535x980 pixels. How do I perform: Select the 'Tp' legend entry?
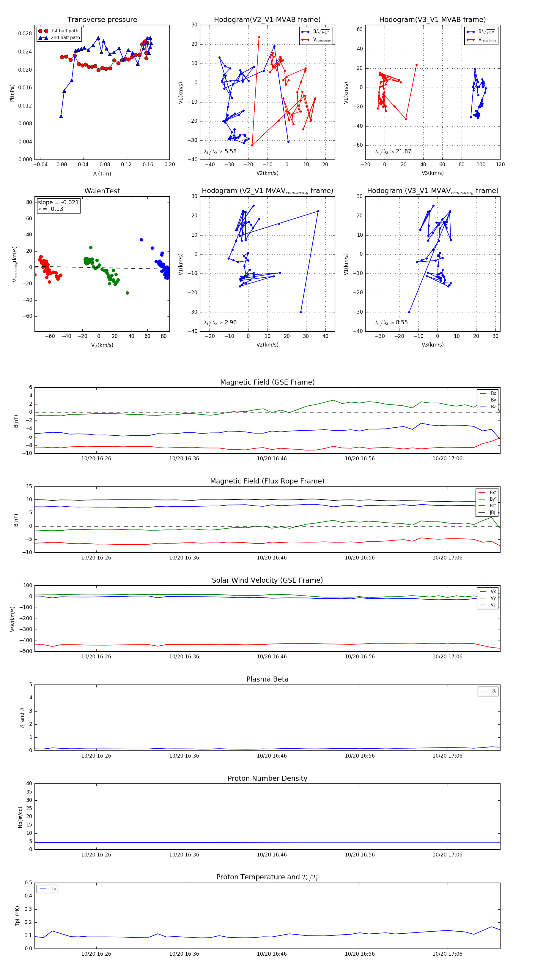point(48,889)
